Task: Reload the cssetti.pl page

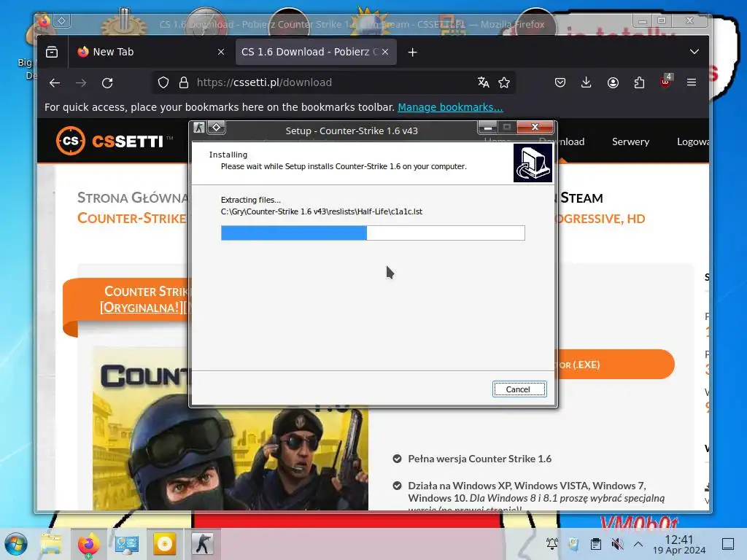Action: click(x=107, y=83)
